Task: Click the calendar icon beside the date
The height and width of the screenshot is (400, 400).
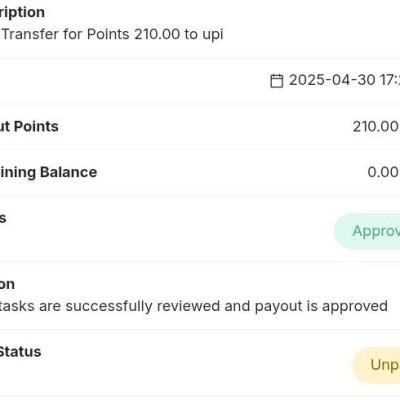Action: [x=276, y=81]
